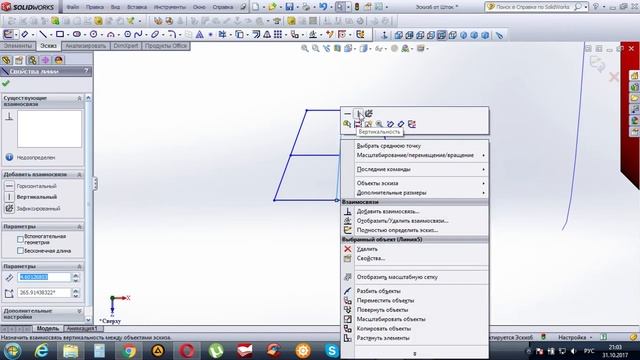
Task: Choose Выбрать среднюю точку menu item
Action: pyautogui.click(x=389, y=146)
